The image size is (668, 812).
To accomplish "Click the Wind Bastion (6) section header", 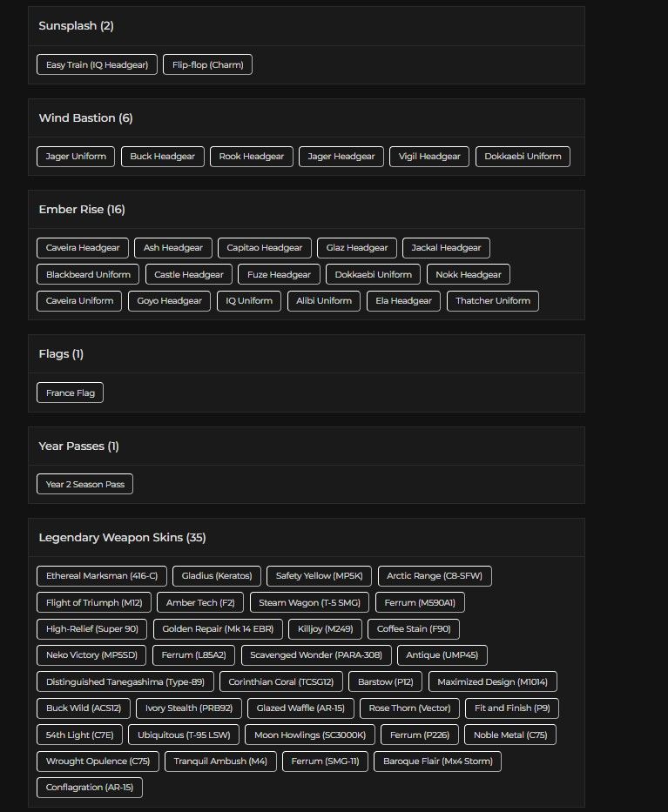I will point(85,118).
